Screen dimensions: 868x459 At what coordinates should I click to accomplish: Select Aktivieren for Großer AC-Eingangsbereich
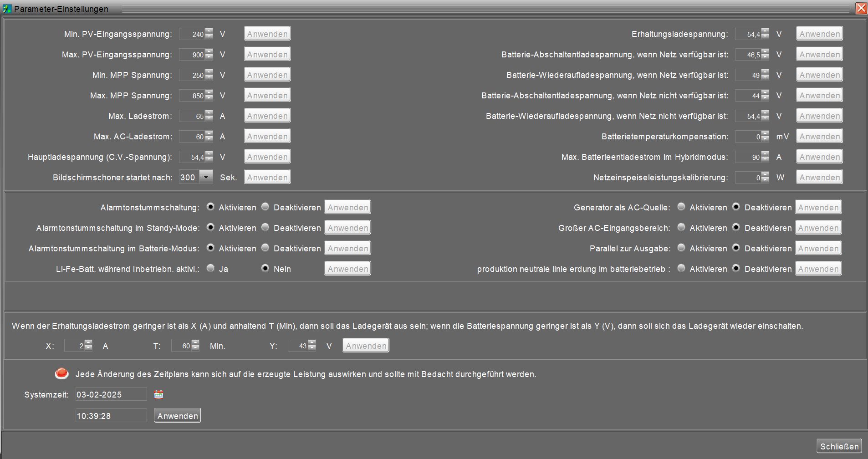681,227
